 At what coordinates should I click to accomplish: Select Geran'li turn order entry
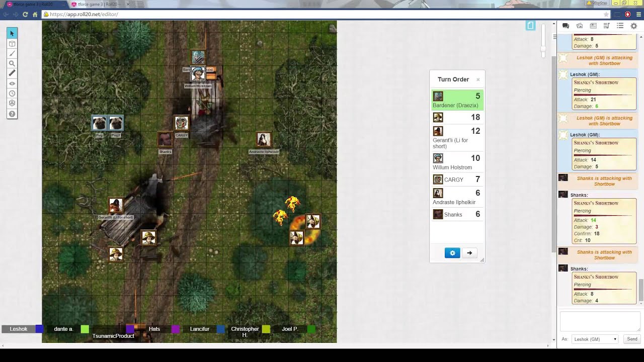[x=457, y=137]
